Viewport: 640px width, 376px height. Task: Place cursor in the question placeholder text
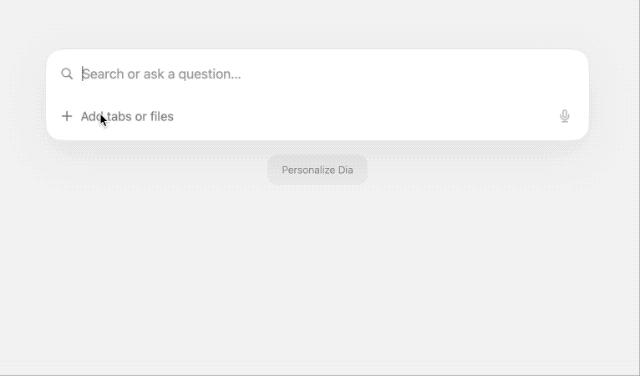(x=162, y=74)
